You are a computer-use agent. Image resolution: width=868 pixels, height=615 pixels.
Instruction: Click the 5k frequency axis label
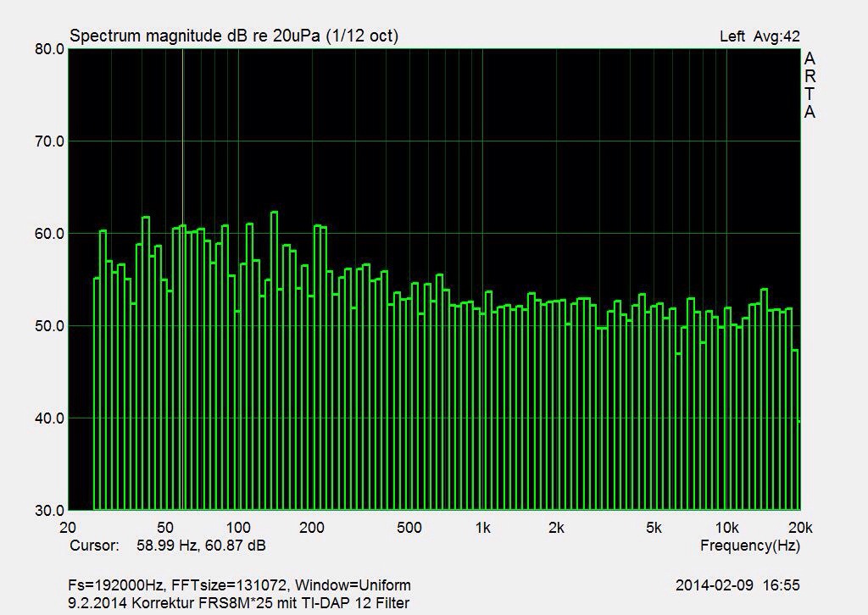click(x=654, y=528)
